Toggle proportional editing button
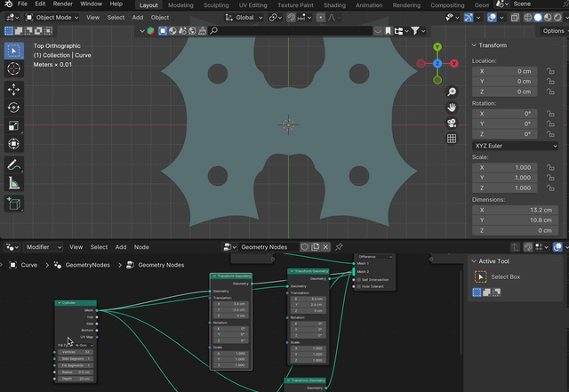 (321, 18)
